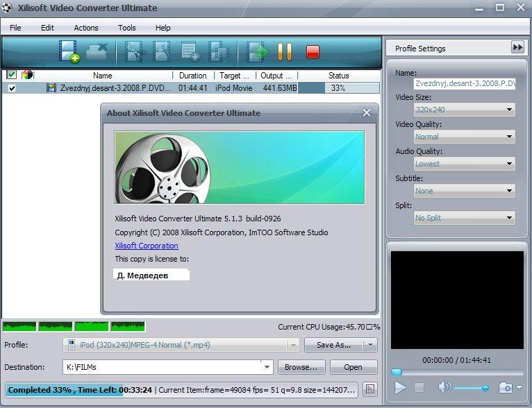Click the Status column header
Screen dimensions: 532x408
pos(339,75)
